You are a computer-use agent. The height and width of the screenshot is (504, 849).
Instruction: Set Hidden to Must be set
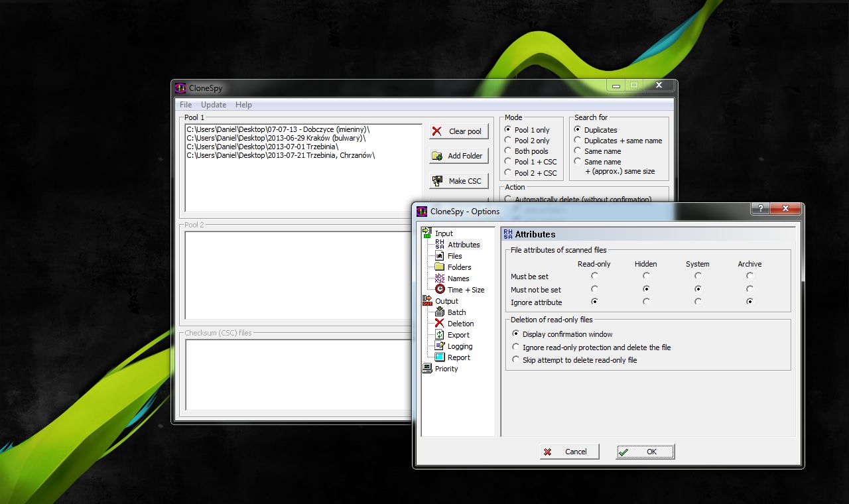click(x=646, y=276)
